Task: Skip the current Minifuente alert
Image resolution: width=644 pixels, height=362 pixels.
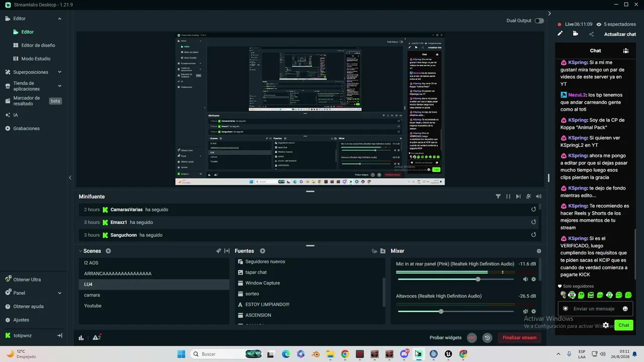Action: [x=518, y=197]
